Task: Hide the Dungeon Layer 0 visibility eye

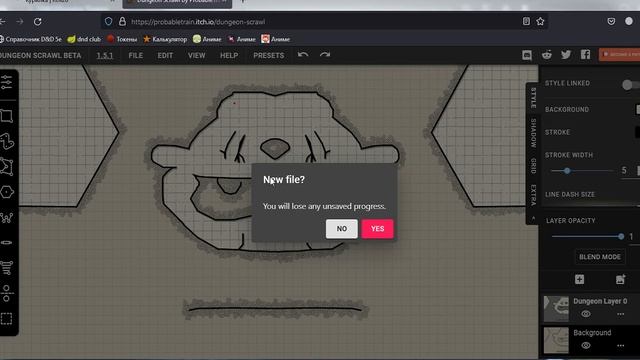Action: point(586,314)
